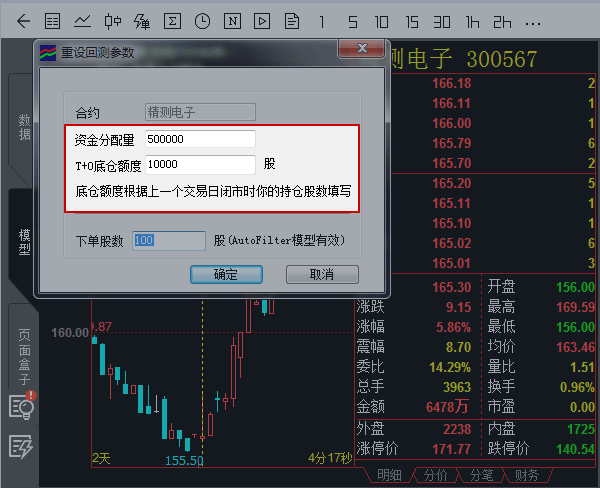Click the boxed N toolbar icon
Image resolution: width=600 pixels, height=488 pixels.
point(232,20)
